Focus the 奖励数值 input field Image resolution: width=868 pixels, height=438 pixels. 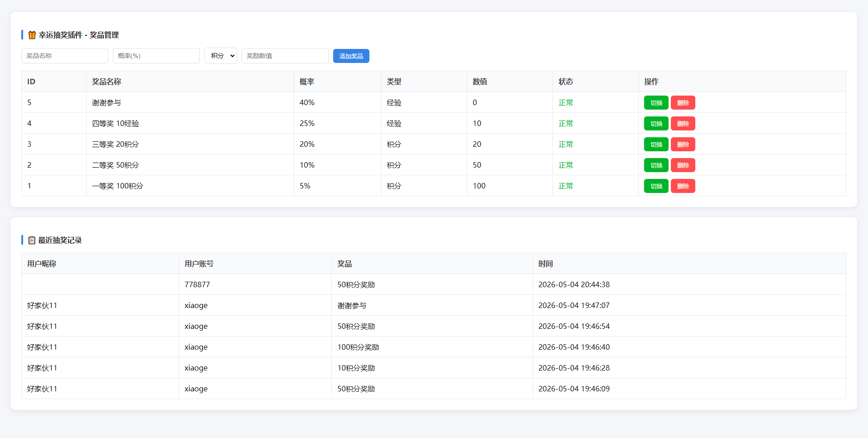285,56
